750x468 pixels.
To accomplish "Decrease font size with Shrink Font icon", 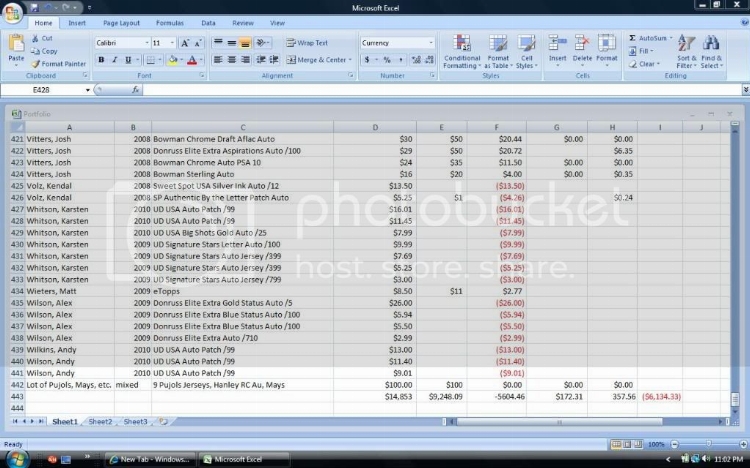I will [198, 43].
